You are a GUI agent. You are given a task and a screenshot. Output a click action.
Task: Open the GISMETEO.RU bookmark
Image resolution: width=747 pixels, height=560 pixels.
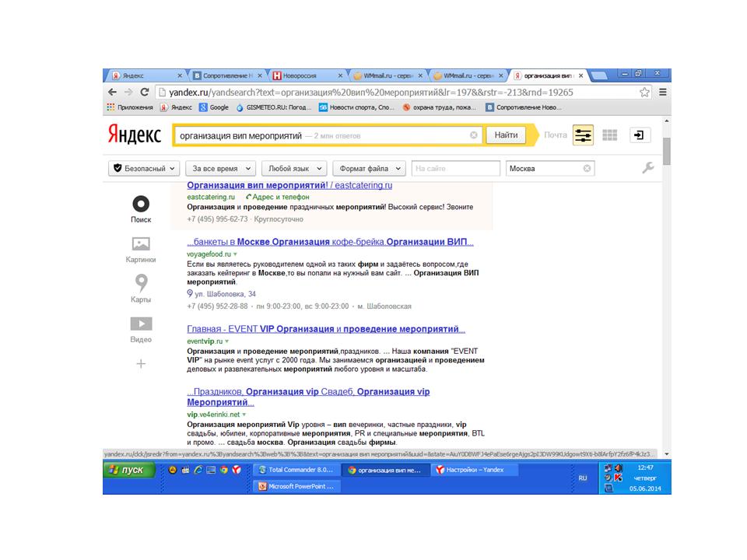[x=274, y=107]
